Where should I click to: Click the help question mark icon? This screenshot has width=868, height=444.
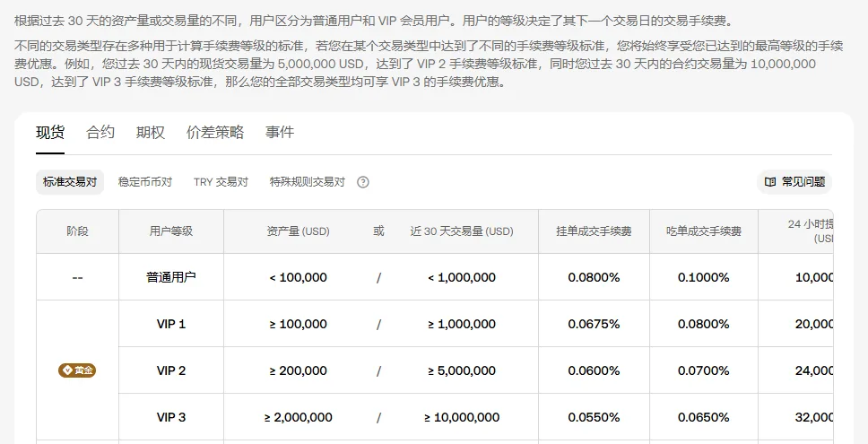point(362,182)
